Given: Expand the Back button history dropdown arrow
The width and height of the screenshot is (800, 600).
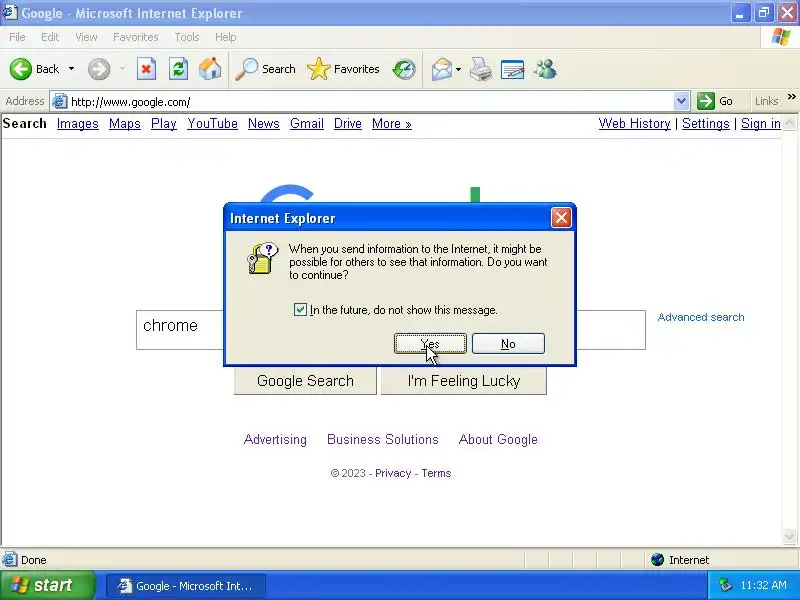Looking at the screenshot, I should 71,69.
